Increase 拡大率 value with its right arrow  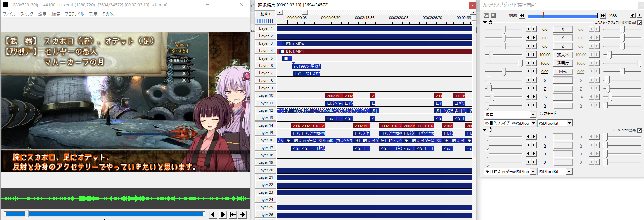[x=534, y=54]
